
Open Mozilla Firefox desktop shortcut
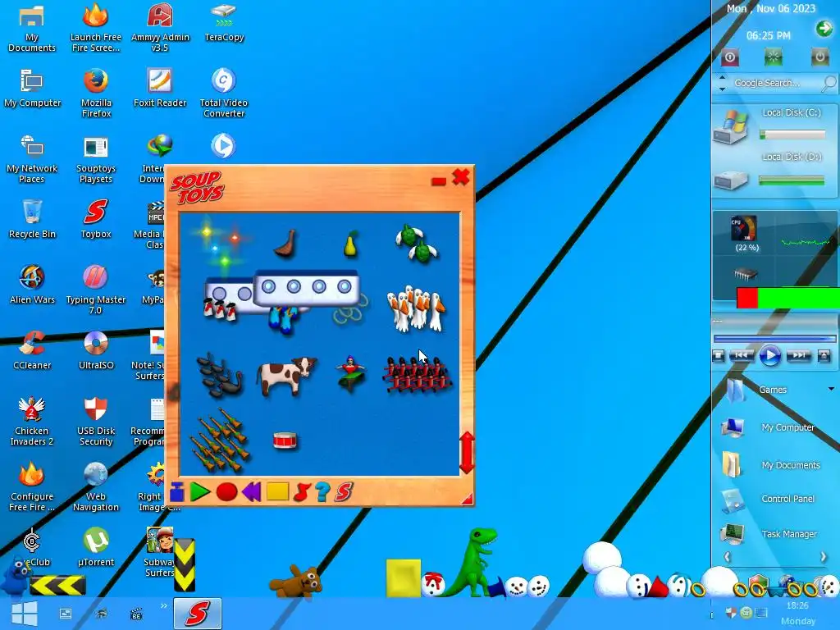click(96, 94)
